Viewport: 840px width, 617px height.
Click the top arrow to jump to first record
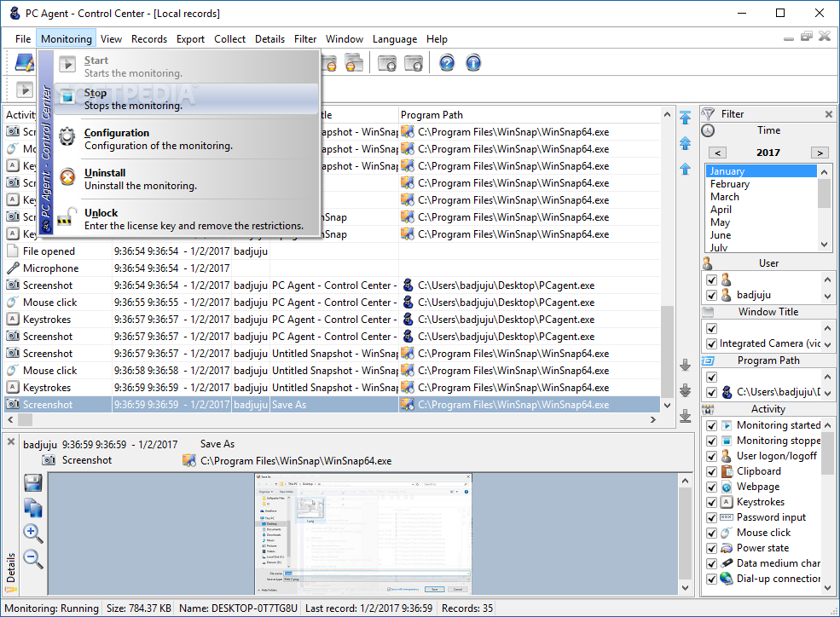pyautogui.click(x=685, y=118)
